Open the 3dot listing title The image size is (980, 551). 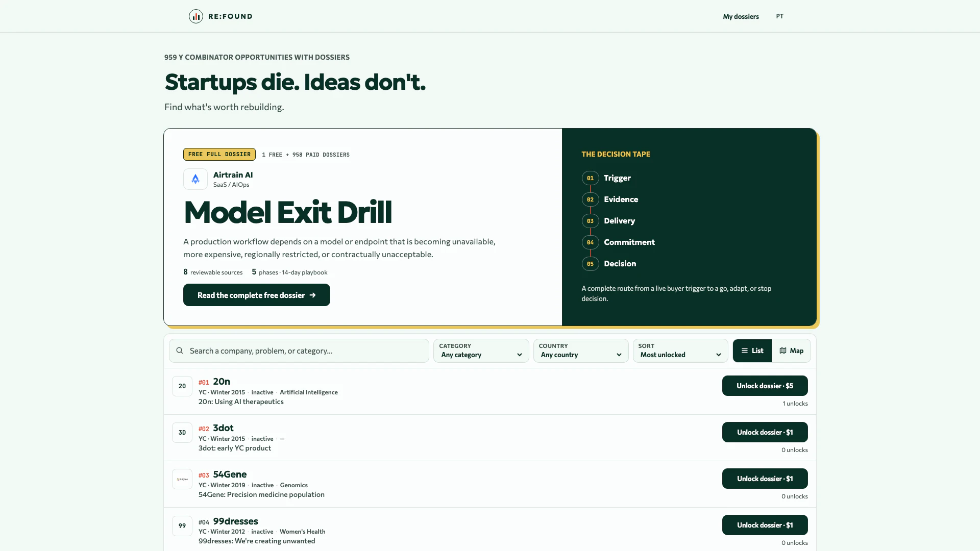coord(223,428)
